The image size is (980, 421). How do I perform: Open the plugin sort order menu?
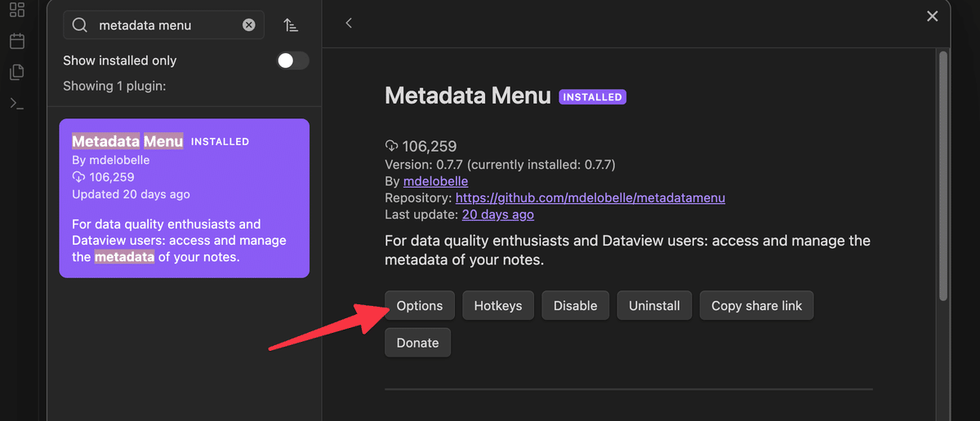click(x=291, y=25)
